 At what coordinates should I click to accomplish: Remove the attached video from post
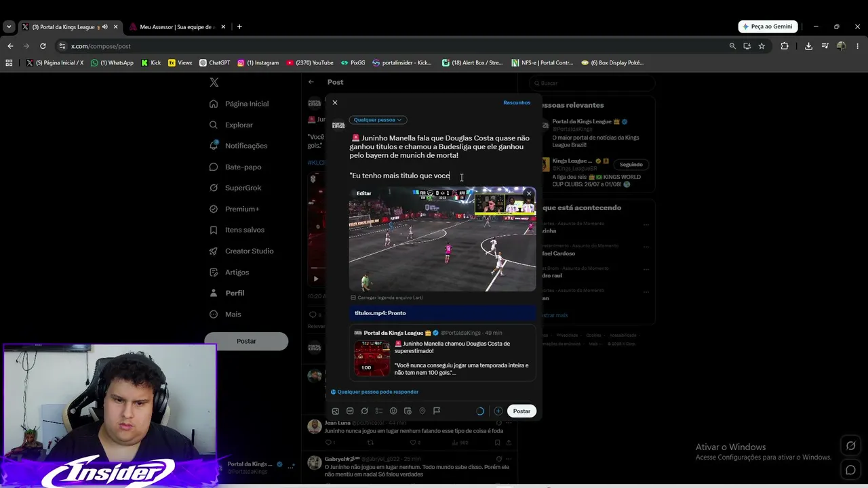tap(529, 194)
